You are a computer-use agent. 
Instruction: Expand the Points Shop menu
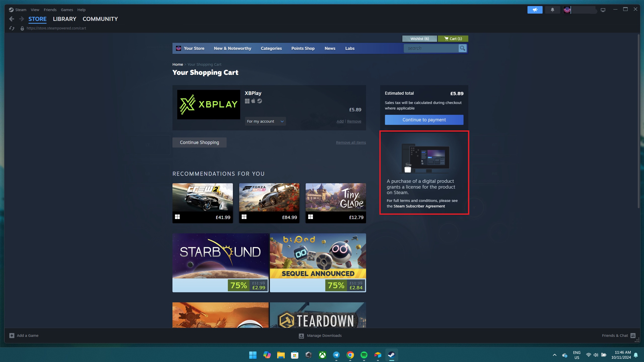click(x=303, y=48)
